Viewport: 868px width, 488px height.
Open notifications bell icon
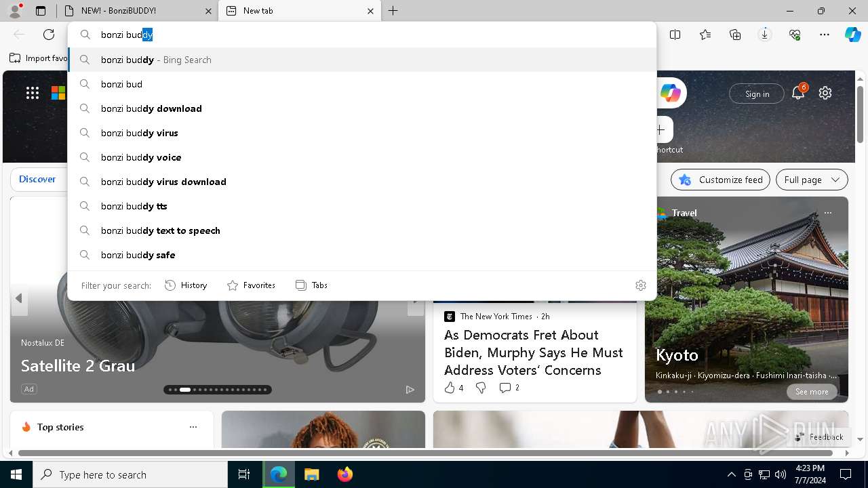click(x=798, y=94)
